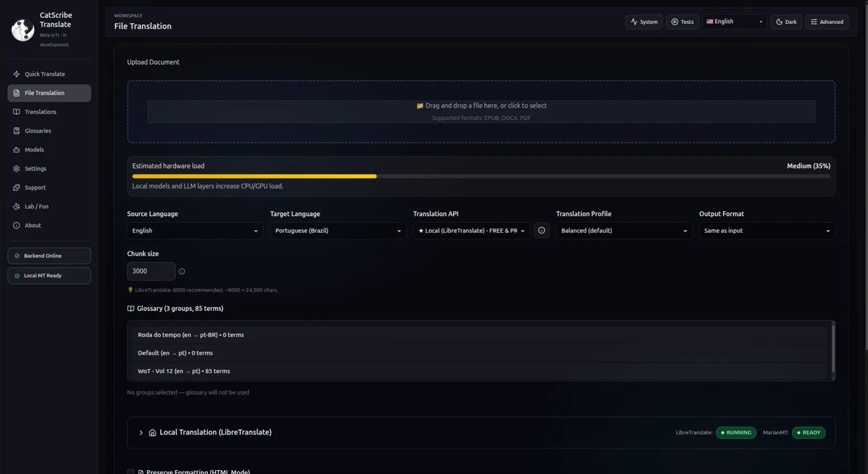
Task: Click the Estimated hardware load progress bar
Action: 481,176
